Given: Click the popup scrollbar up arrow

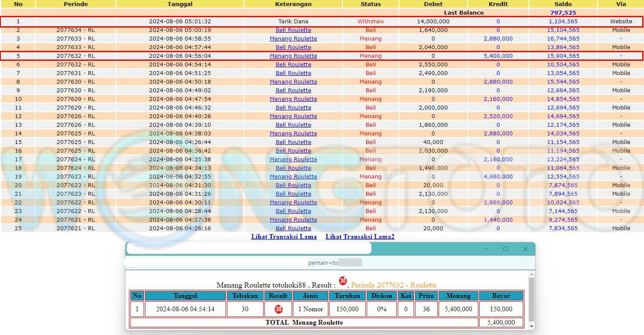Looking at the screenshot, I should tap(531, 274).
